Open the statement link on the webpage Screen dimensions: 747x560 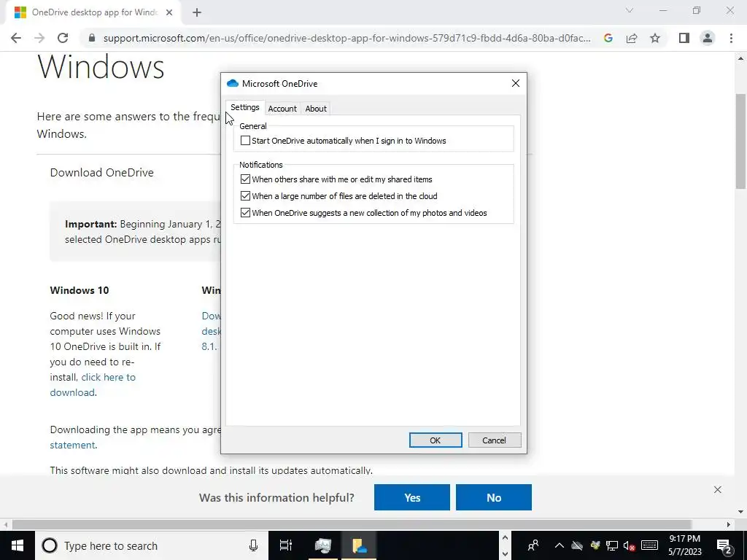point(72,445)
